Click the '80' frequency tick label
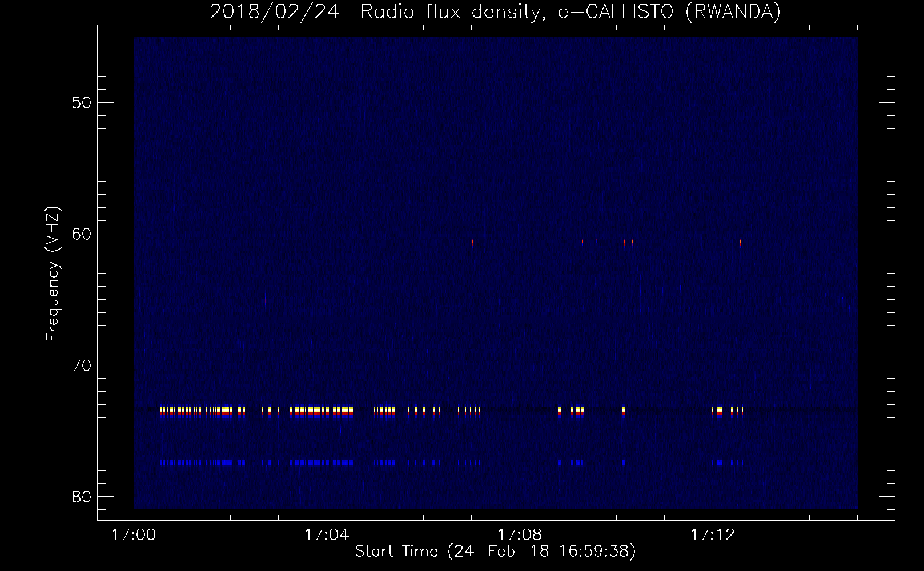The width and height of the screenshot is (924, 571). (x=82, y=497)
